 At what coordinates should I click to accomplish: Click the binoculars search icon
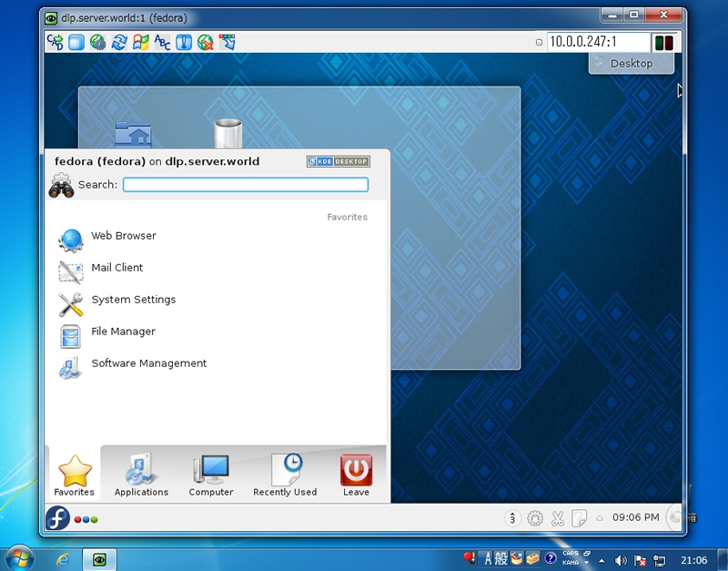pyautogui.click(x=61, y=186)
